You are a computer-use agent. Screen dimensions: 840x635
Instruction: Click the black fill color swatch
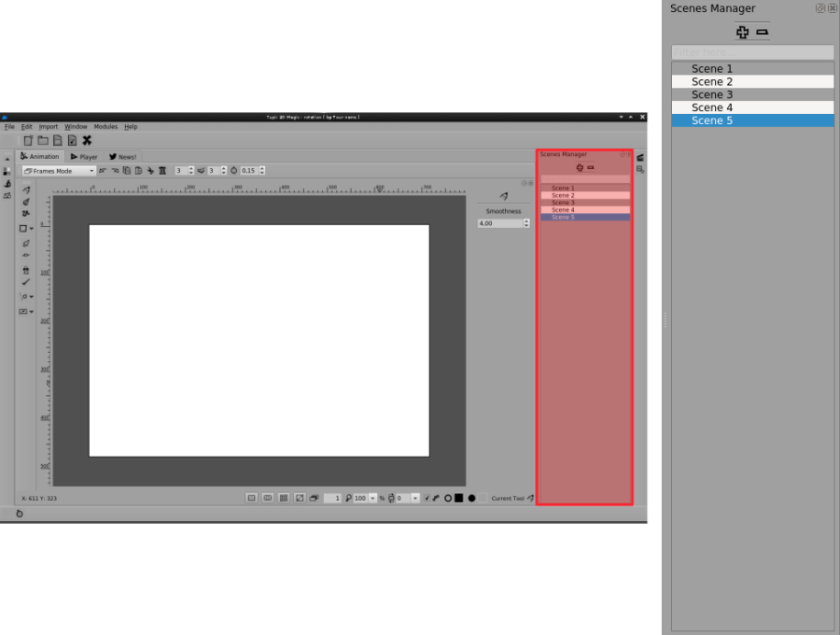[x=459, y=498]
